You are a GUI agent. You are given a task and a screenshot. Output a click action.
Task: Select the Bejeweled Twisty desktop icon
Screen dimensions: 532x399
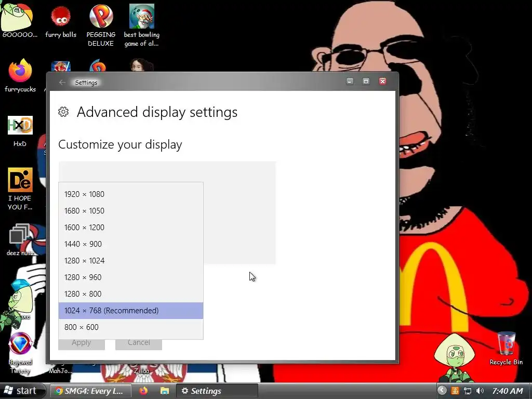(20, 353)
